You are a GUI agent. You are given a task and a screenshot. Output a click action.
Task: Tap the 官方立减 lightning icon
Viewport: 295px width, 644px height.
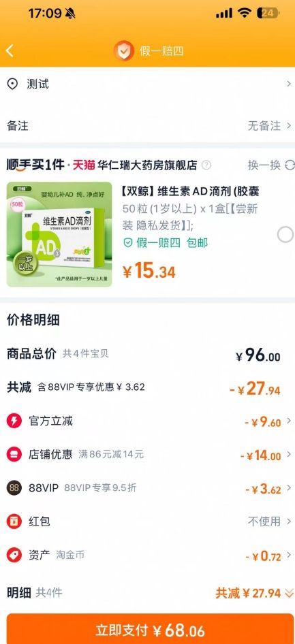[x=14, y=421]
